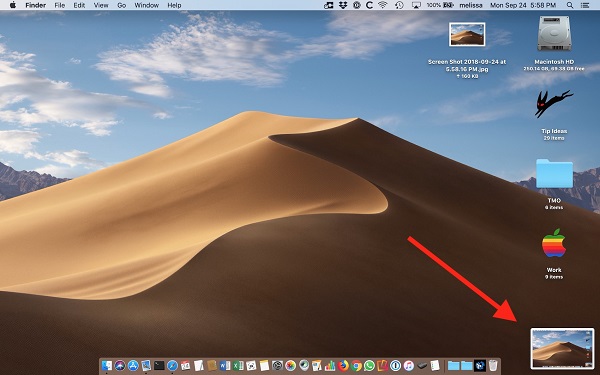Viewport: 600px width, 375px height.
Task: Open the Calendar app in the Dock
Action: 185,366
